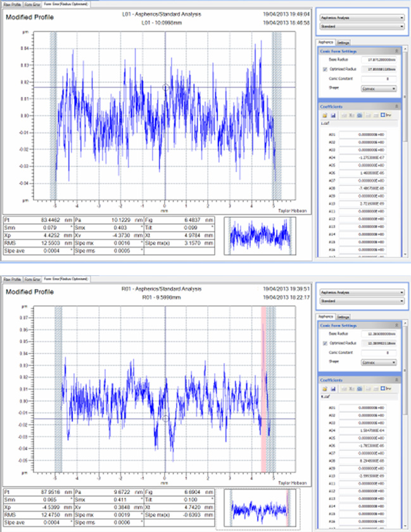Collapse Conic Form Settings panel in L01 window
The height and width of the screenshot is (532, 411).
click(396, 51)
